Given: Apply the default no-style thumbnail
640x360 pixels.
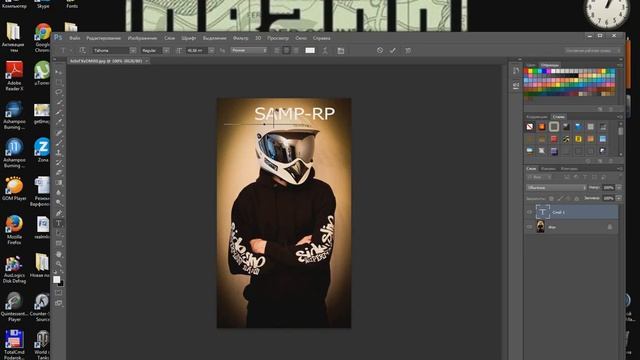Looking at the screenshot, I should coord(529,127).
